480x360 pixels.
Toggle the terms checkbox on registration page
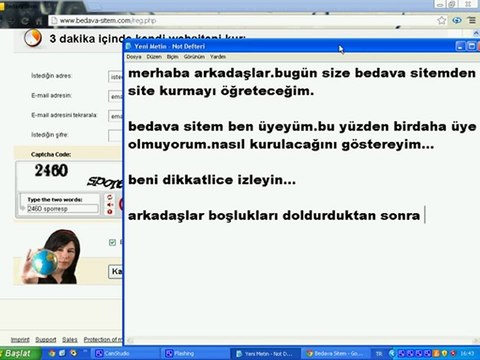[x=112, y=242]
